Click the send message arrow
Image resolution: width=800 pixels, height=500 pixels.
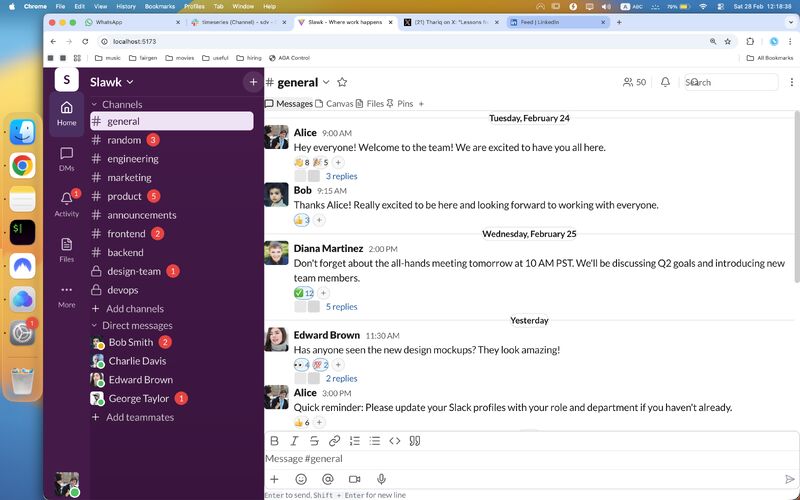(789, 479)
